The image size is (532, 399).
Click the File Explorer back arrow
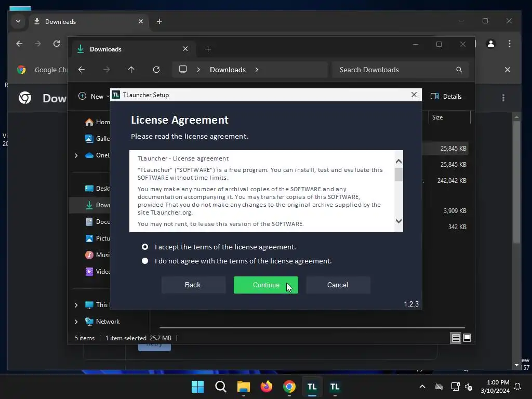82,70
